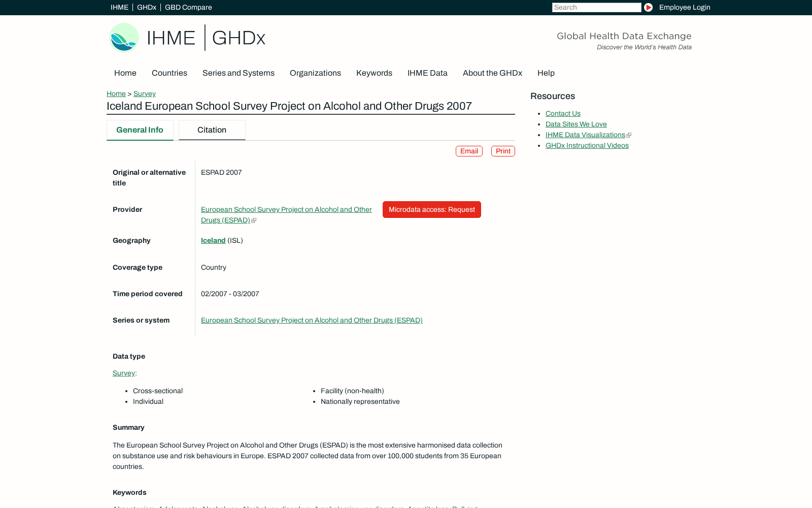Open the GHDx link in top bar
Screen dimensions: 812x508
(x=147, y=7)
